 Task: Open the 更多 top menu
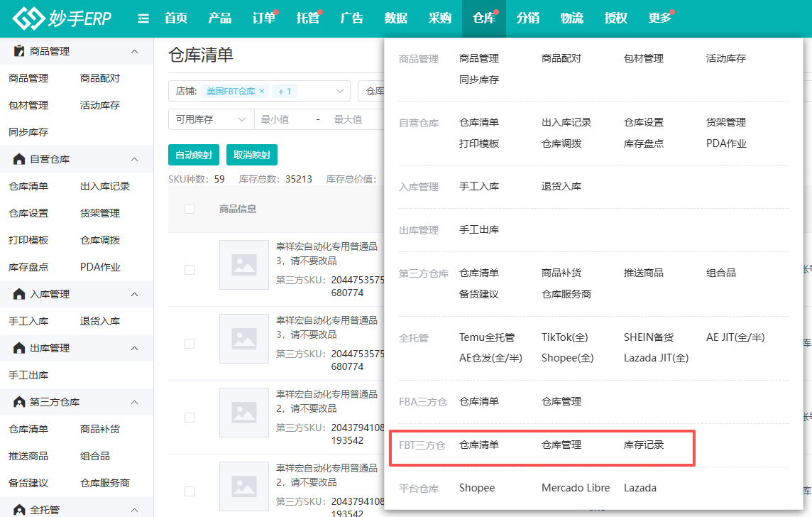(660, 18)
